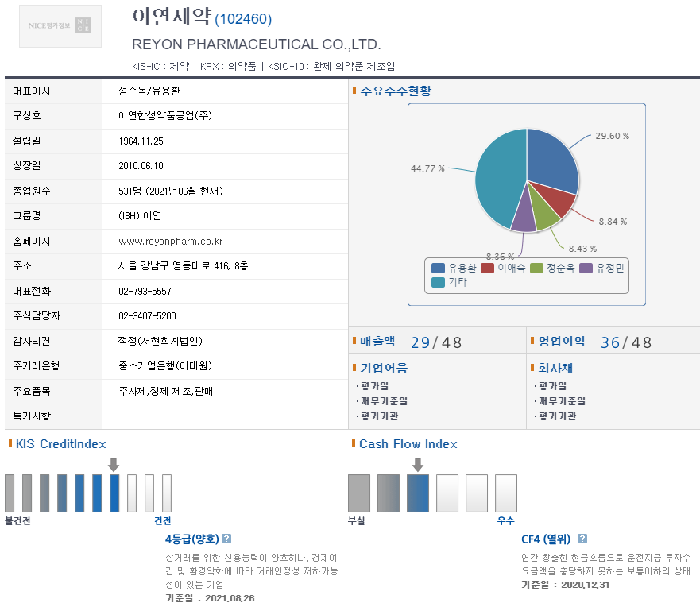Click the 주거래은행 value 중소기업은행(이태원)

[x=165, y=366]
